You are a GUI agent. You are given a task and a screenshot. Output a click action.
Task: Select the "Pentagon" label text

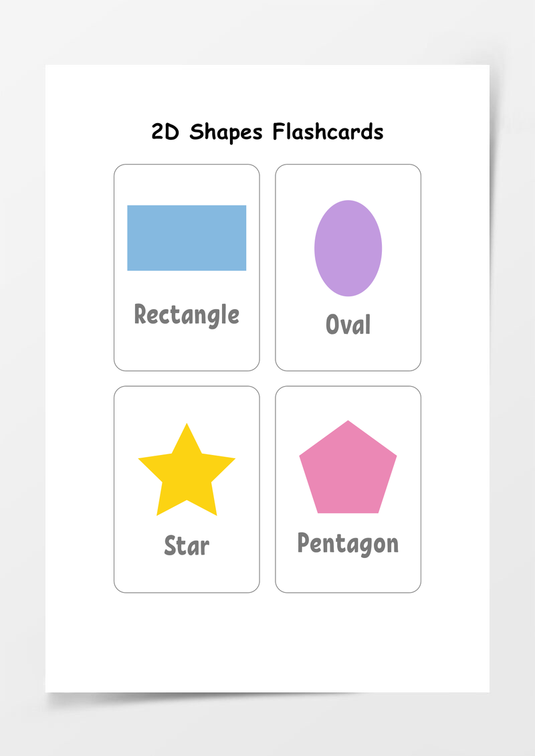(x=348, y=544)
